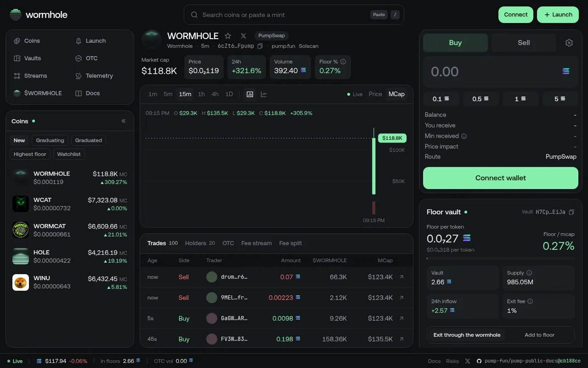588x368 pixels.
Task: Filter coins by Graduating
Action: click(x=50, y=140)
